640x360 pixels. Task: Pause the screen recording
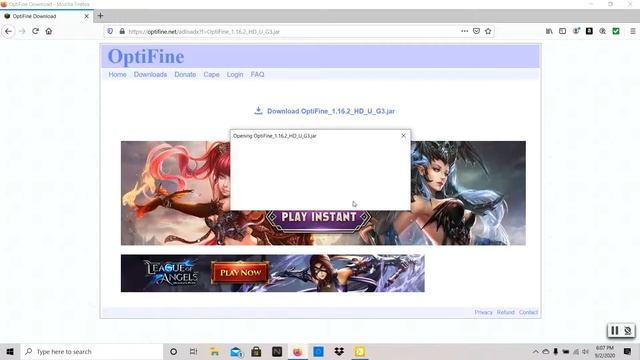(x=614, y=331)
